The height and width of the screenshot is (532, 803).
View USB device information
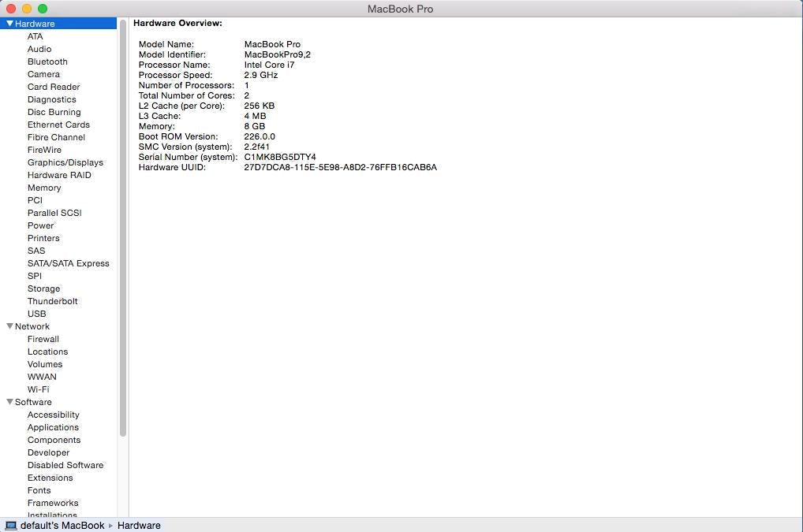click(36, 314)
